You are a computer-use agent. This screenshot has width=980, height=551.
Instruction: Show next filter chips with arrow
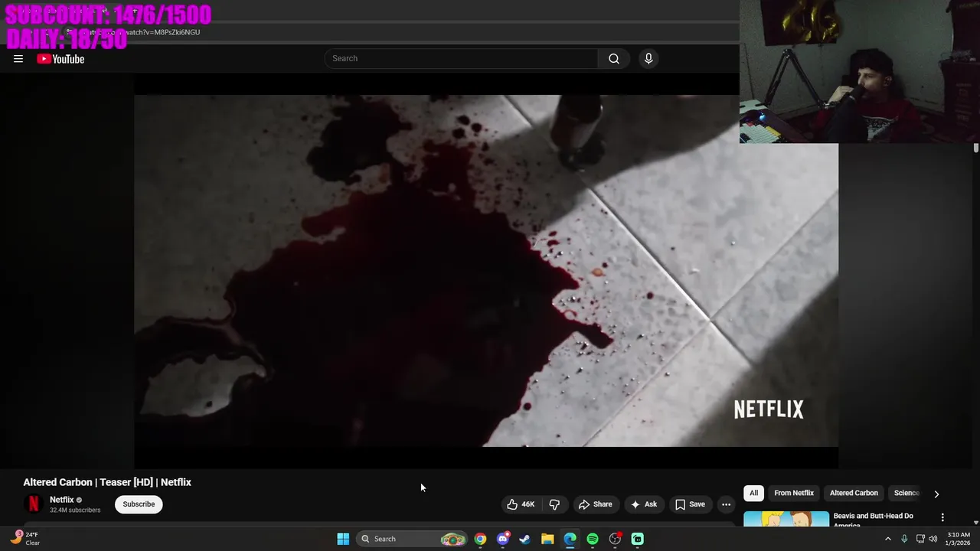pyautogui.click(x=936, y=494)
